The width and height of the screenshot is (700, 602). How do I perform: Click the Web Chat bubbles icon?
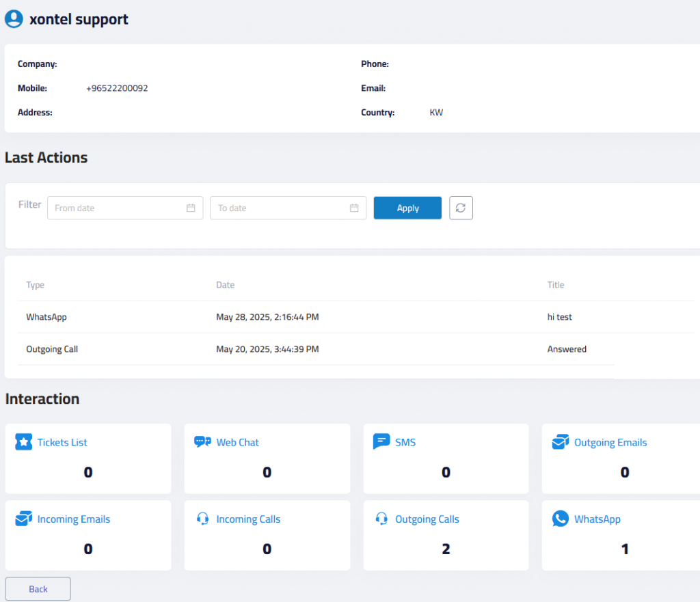[x=202, y=442]
